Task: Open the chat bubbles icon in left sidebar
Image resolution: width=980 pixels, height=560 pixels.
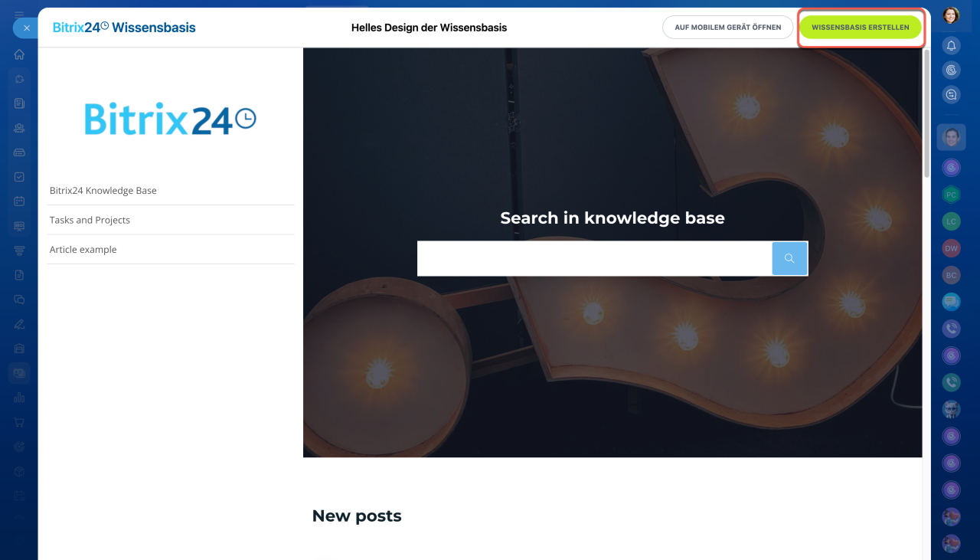Action: point(19,300)
